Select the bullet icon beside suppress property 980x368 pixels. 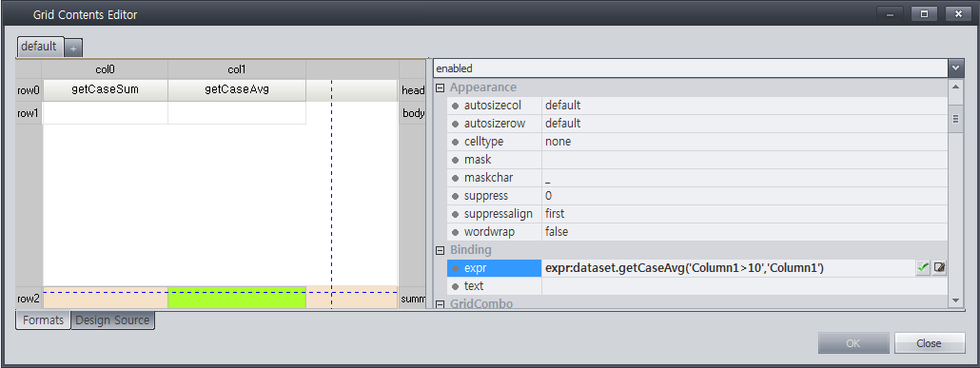[456, 196]
